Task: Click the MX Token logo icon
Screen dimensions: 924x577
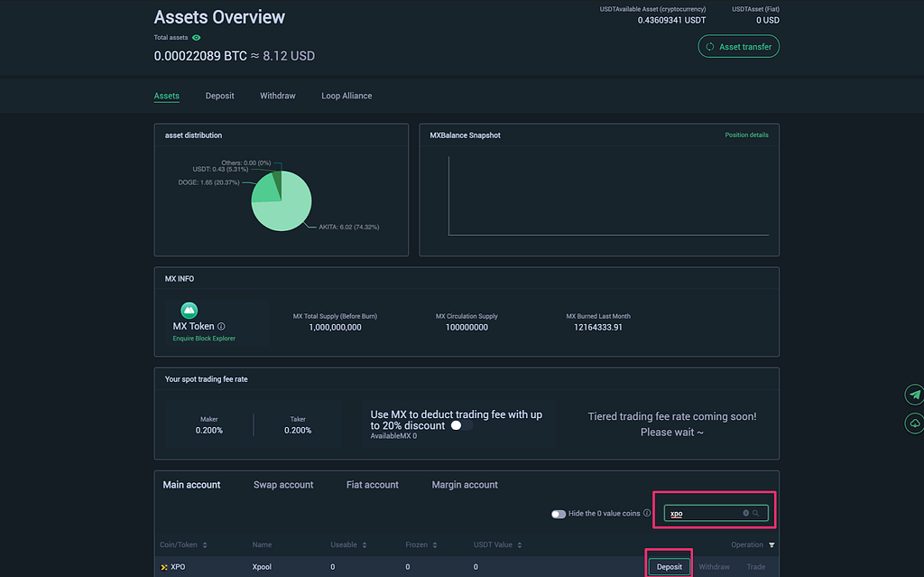Action: tap(189, 310)
